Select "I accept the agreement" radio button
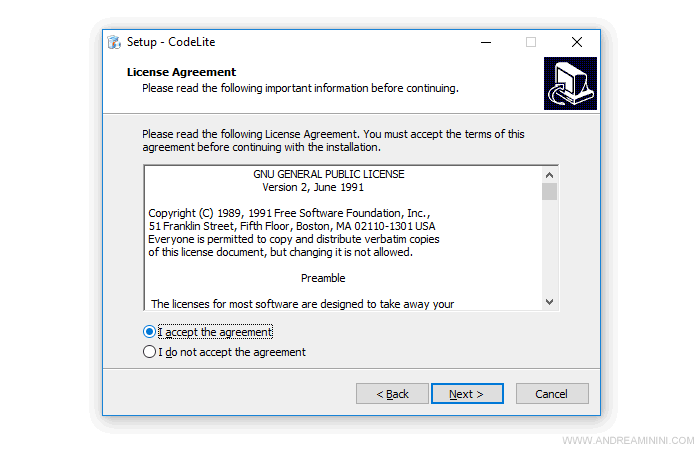The height and width of the screenshot is (450, 700). [150, 332]
